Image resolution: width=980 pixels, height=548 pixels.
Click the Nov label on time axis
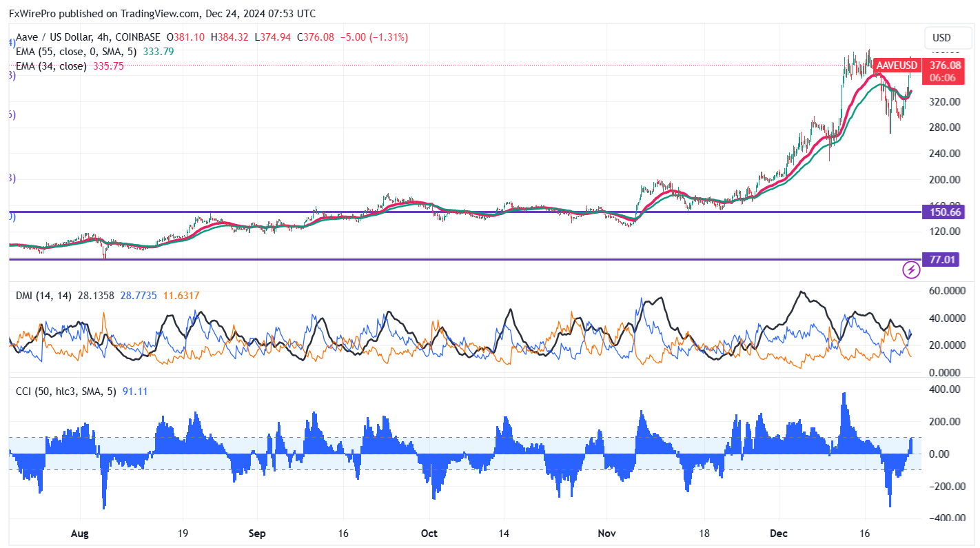pyautogui.click(x=606, y=534)
